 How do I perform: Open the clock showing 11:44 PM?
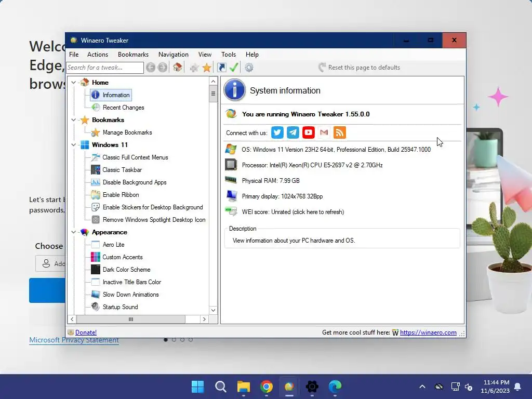(495, 387)
